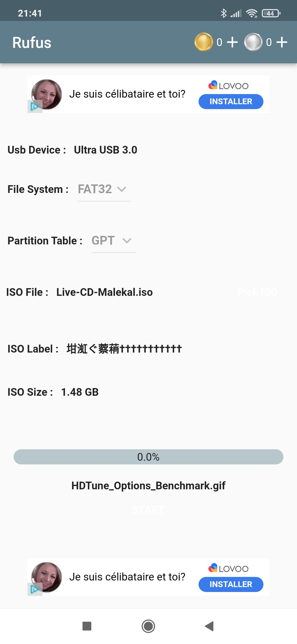Tap INSTALLER on the top LOVOO ad
The image size is (297, 644).
[x=231, y=102]
